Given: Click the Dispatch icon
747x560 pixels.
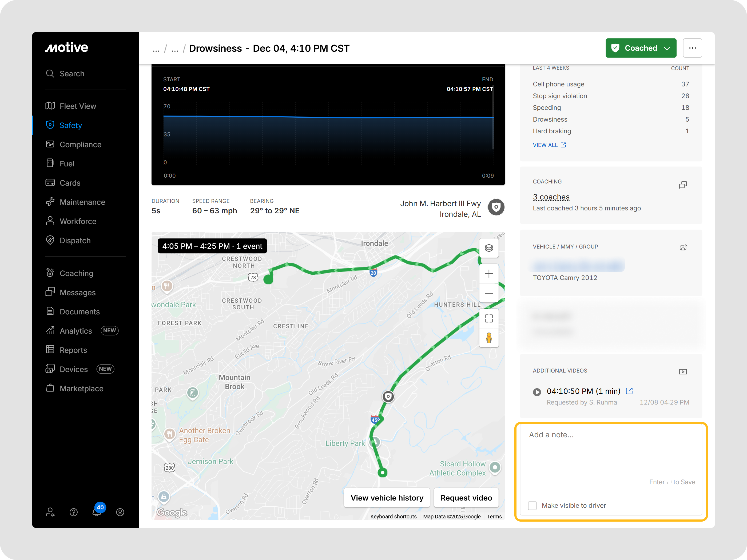Looking at the screenshot, I should 50,240.
